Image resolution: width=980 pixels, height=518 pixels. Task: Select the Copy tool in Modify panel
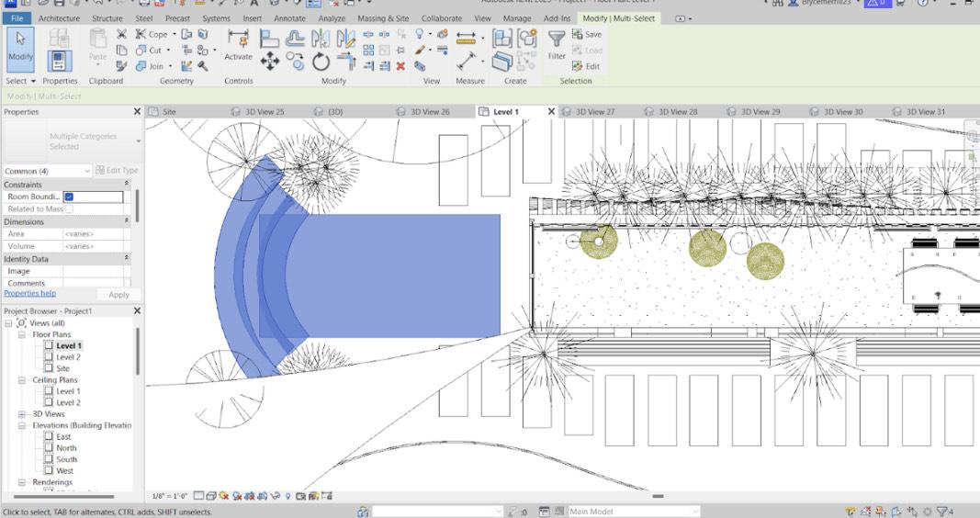pyautogui.click(x=295, y=62)
